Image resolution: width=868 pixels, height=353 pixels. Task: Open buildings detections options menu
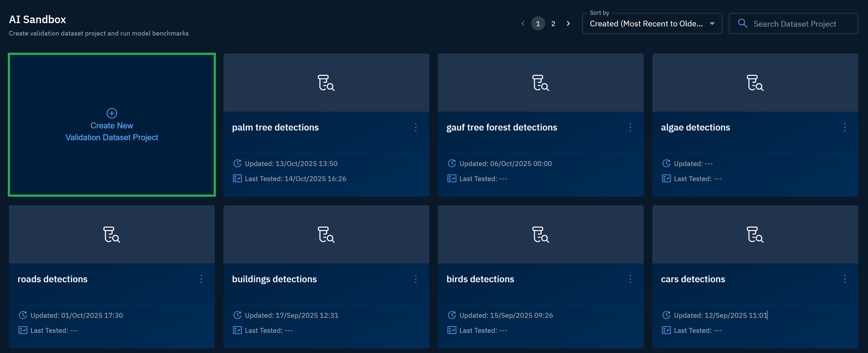coord(416,279)
